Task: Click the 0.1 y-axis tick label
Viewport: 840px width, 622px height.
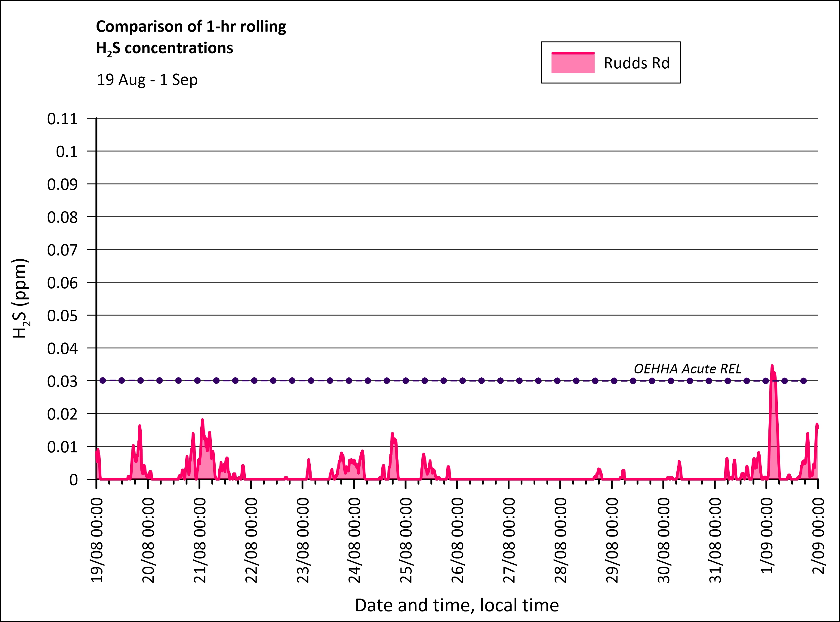Action: click(x=66, y=152)
